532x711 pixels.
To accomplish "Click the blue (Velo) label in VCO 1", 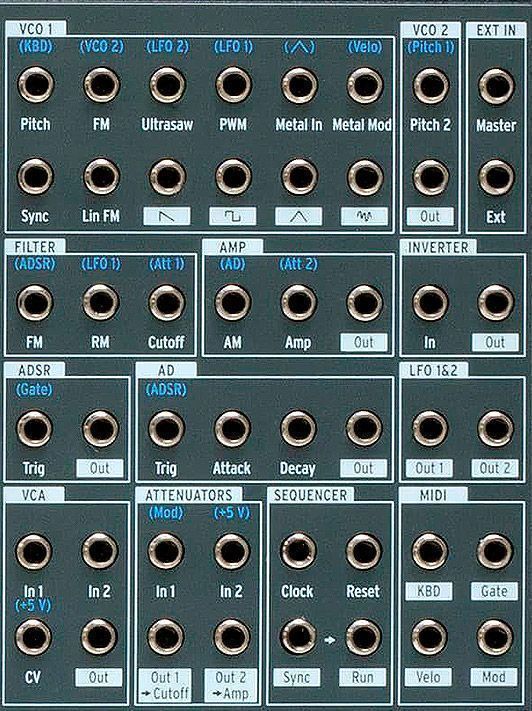I will click(x=365, y=47).
